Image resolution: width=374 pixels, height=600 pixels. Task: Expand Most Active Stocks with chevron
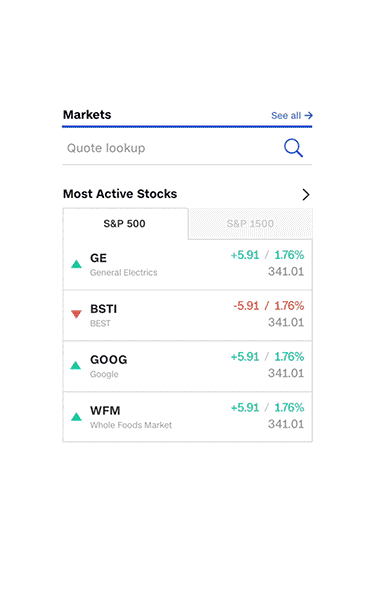(305, 194)
